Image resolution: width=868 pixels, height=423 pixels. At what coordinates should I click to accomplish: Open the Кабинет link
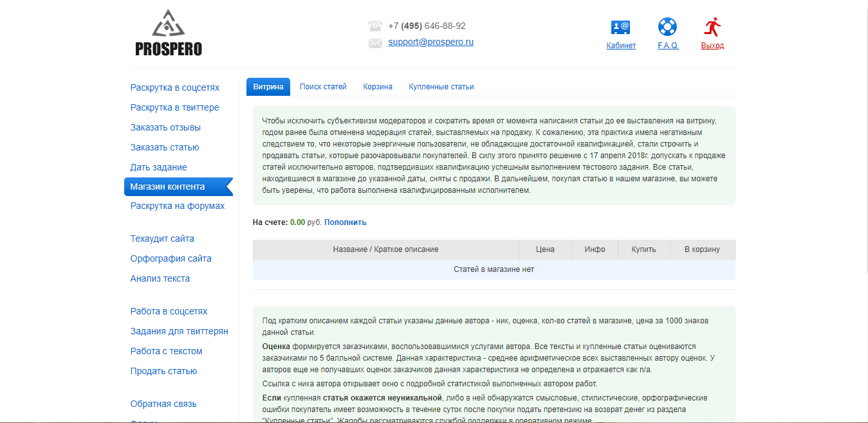click(621, 46)
